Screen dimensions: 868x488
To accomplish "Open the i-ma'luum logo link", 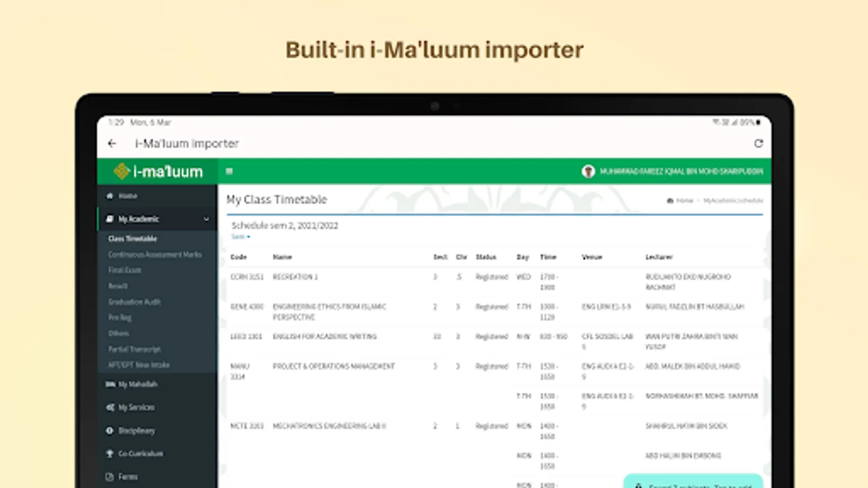I will (158, 171).
